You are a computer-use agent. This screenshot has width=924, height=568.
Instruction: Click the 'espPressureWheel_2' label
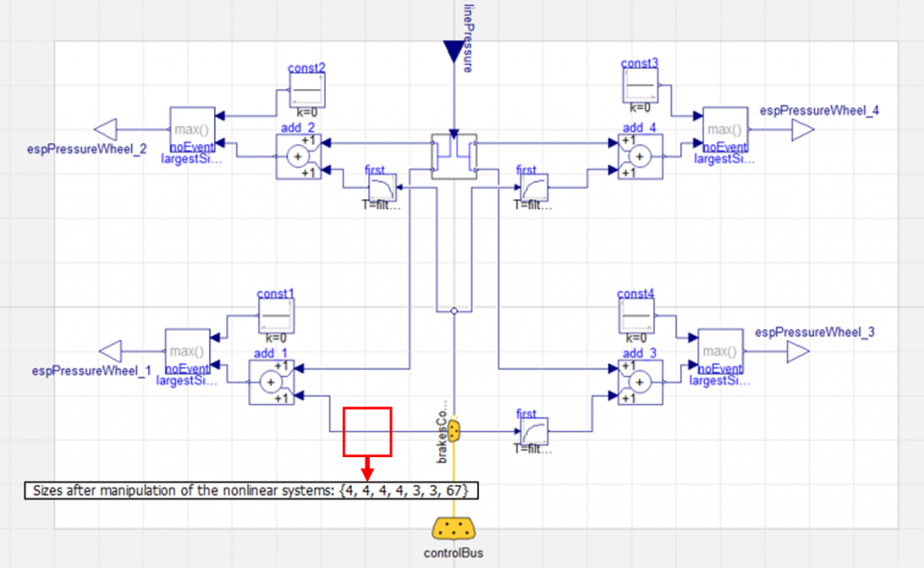click(x=87, y=149)
